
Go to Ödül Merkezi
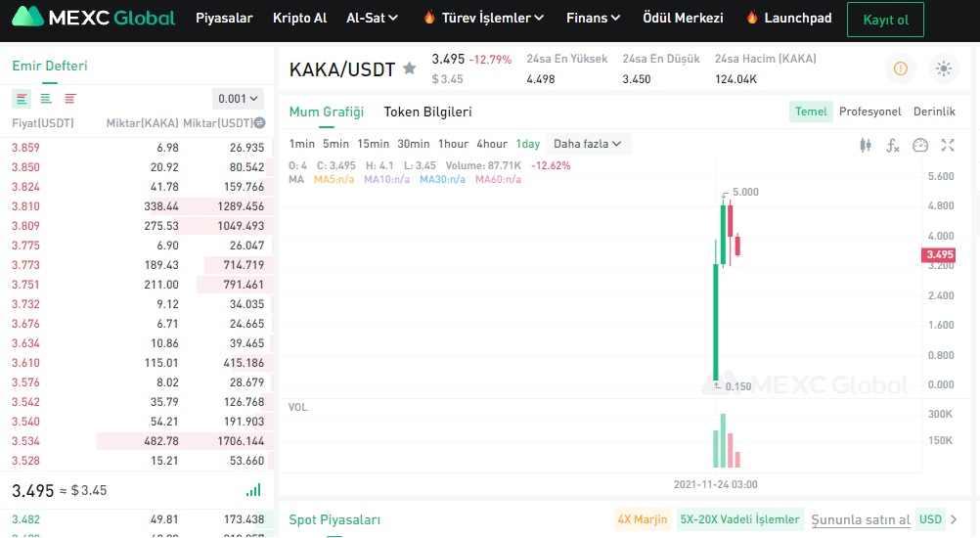683,19
